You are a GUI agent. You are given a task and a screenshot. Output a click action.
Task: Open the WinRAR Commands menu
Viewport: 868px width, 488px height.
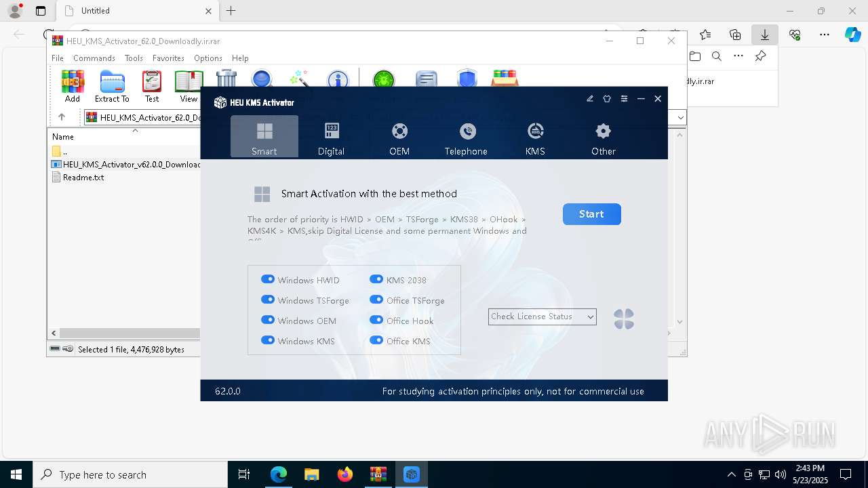(x=94, y=58)
